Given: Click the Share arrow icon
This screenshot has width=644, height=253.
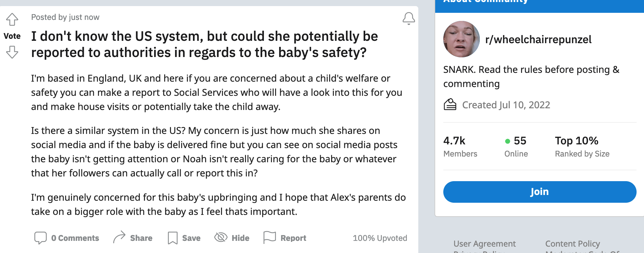Looking at the screenshot, I should tap(119, 237).
